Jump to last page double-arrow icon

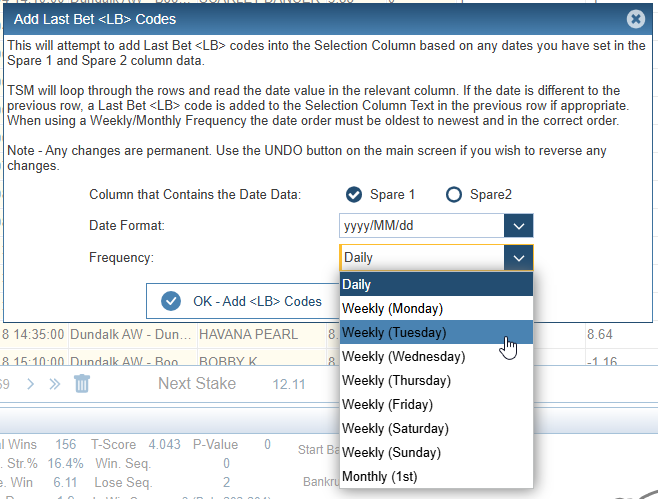pos(54,384)
